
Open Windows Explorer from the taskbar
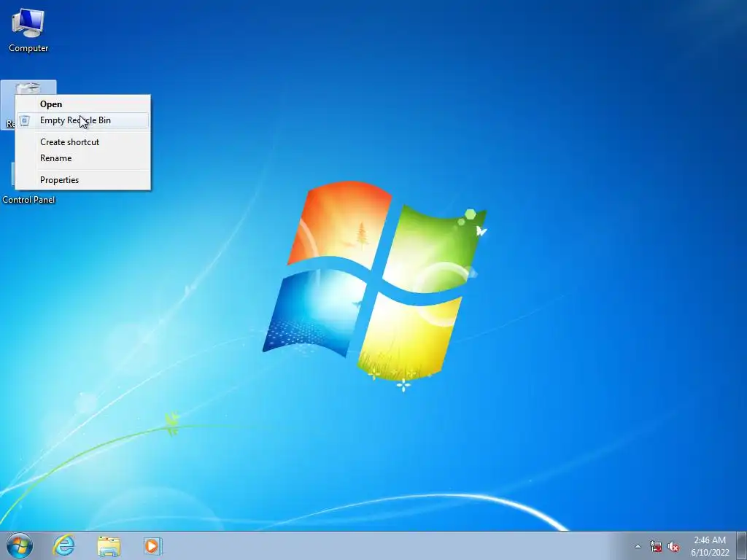click(x=109, y=545)
